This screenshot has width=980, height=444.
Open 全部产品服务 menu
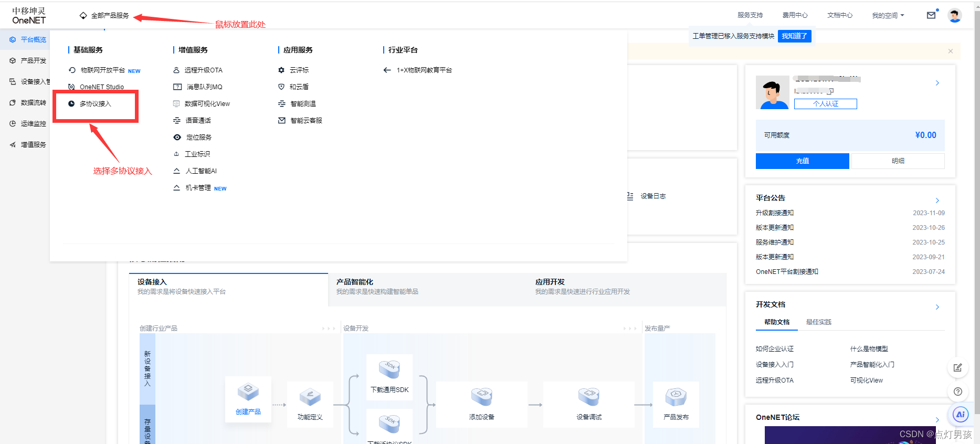point(104,15)
